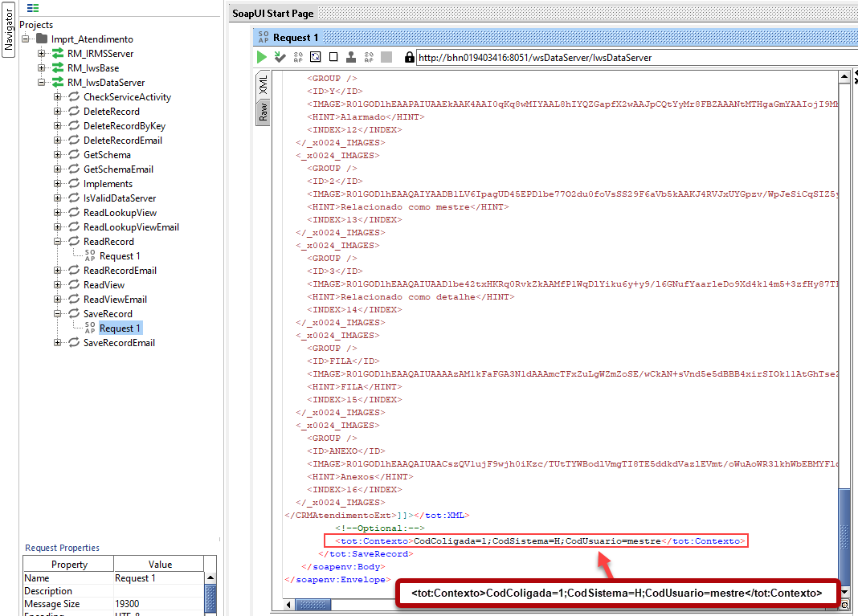Click the operation icon next to IsValidDataServer
The height and width of the screenshot is (616, 858).
tap(74, 198)
